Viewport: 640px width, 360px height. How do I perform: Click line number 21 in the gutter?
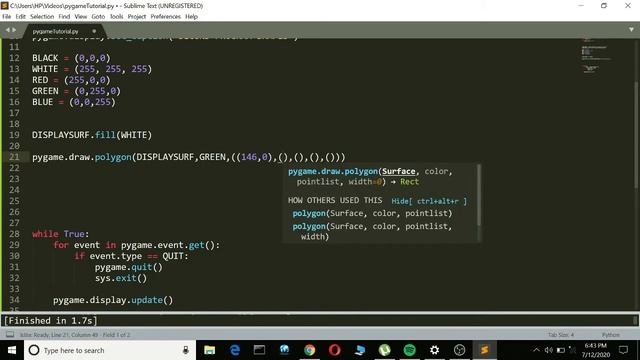point(14,157)
